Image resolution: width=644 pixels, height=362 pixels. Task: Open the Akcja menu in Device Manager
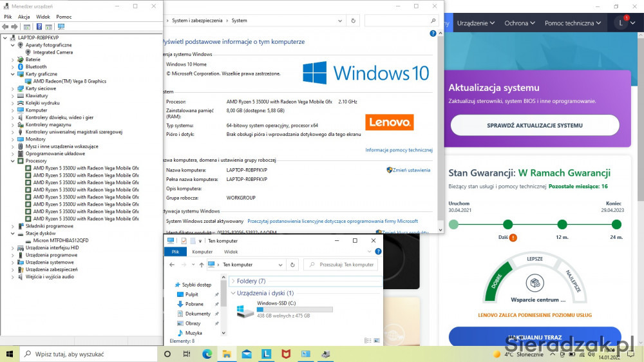[24, 17]
